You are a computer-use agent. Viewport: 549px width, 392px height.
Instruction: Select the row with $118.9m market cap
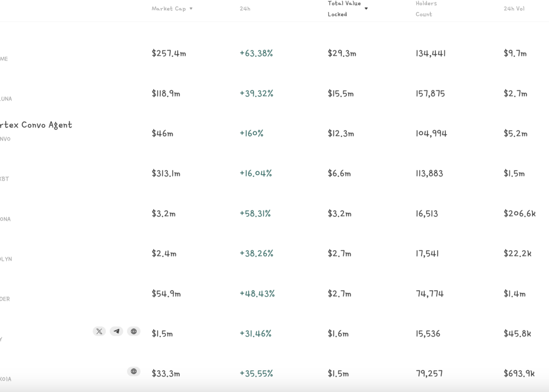[x=166, y=94]
